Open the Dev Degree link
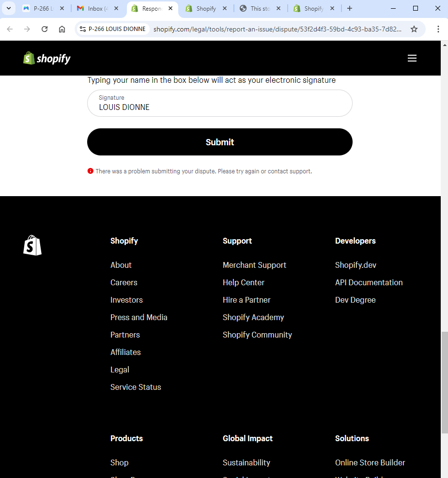 [x=355, y=300]
